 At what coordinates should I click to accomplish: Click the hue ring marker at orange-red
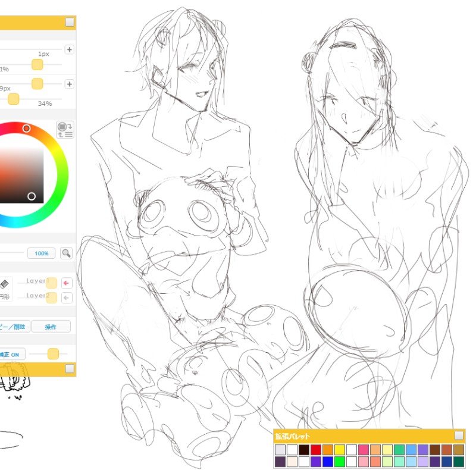coord(26,129)
